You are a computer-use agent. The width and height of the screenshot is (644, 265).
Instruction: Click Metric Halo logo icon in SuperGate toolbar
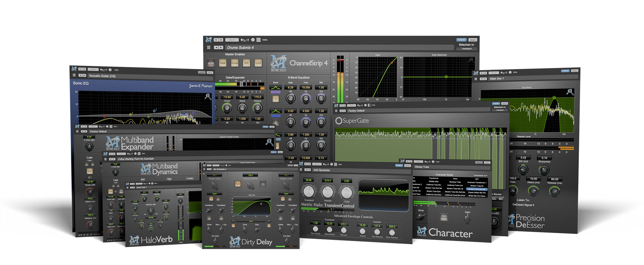pos(336,105)
